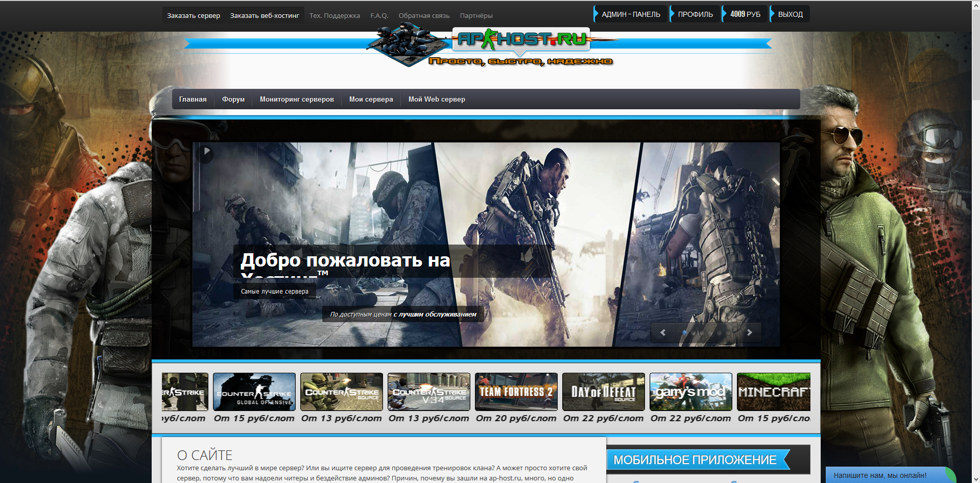
Task: Click the 4009 РУБ balance button
Action: [x=745, y=14]
